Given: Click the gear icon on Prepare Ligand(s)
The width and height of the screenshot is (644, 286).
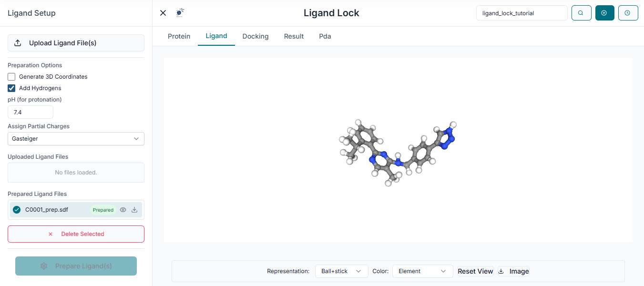Looking at the screenshot, I should (44, 266).
